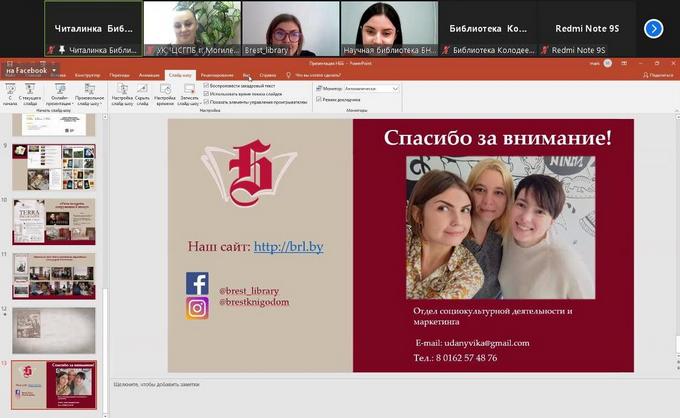The width and height of the screenshot is (680, 418).
Task: Click the Facebook logo on the slide
Action: point(197,284)
